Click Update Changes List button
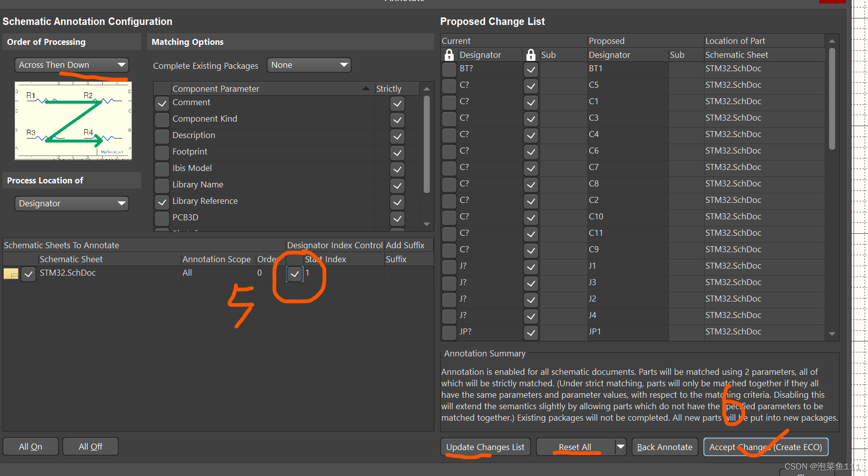 (485, 447)
